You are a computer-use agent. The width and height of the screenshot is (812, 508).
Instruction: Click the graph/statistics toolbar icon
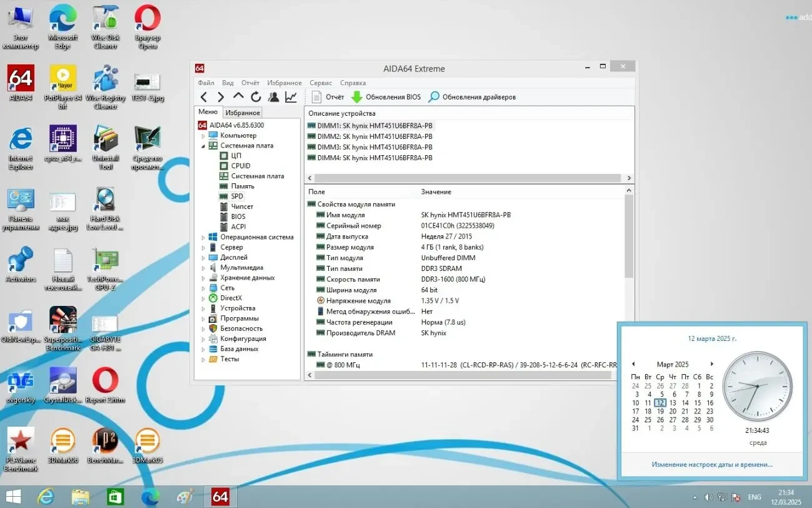click(290, 97)
